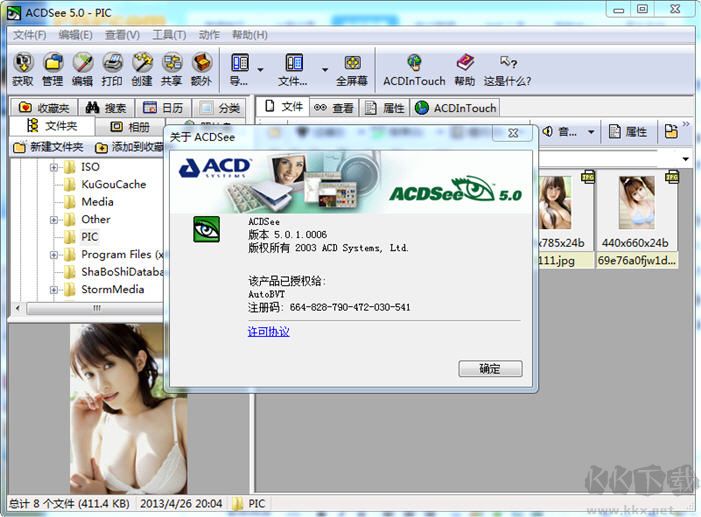The image size is (701, 517).
Task: Click 确定 button in About dialog
Action: [490, 369]
